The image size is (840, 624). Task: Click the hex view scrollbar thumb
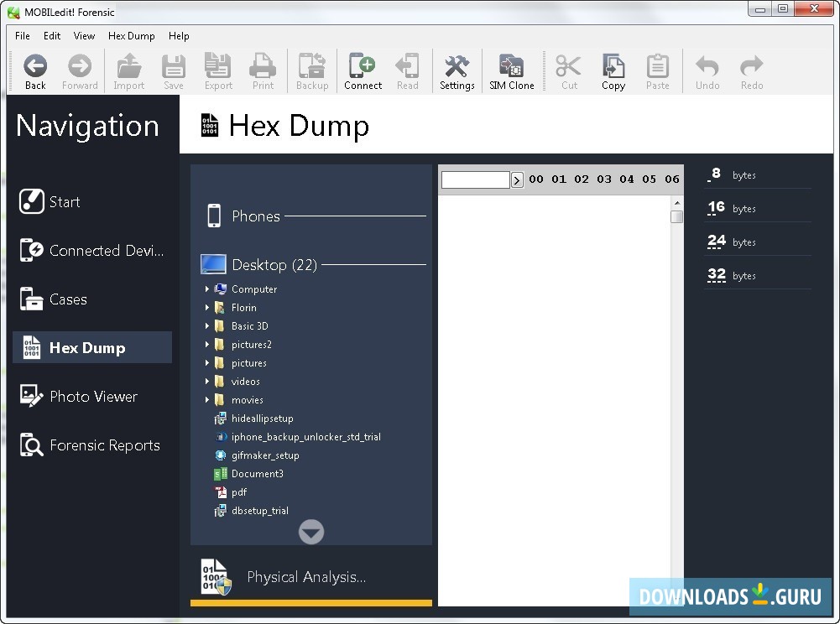(676, 216)
